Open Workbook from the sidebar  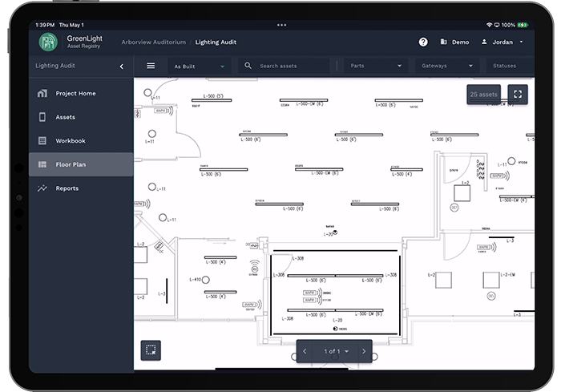(70, 141)
